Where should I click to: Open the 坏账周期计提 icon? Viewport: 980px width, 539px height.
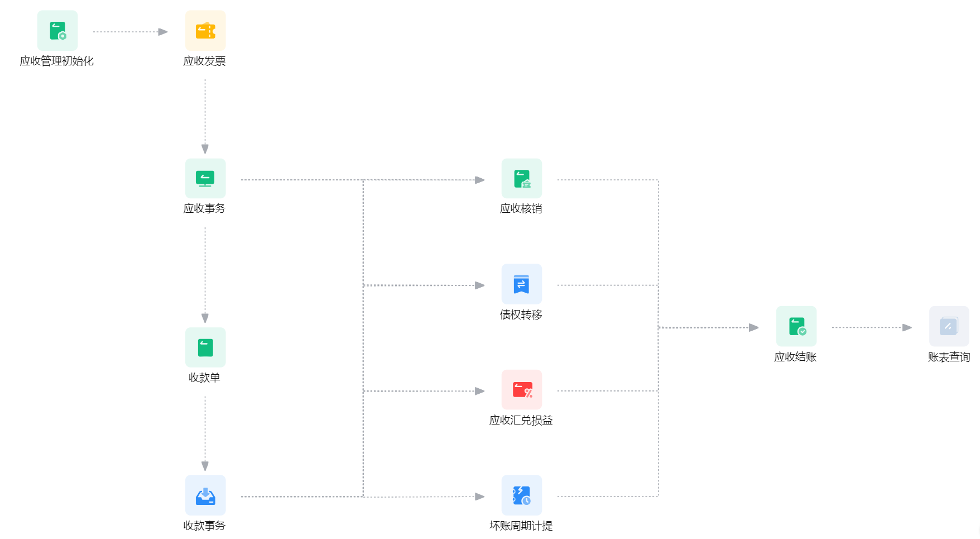point(522,495)
